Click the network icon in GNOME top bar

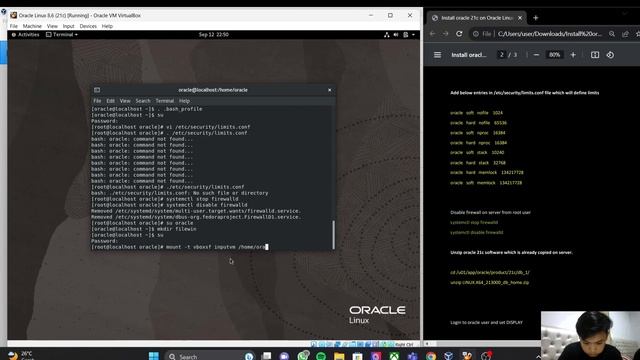pos(387,35)
